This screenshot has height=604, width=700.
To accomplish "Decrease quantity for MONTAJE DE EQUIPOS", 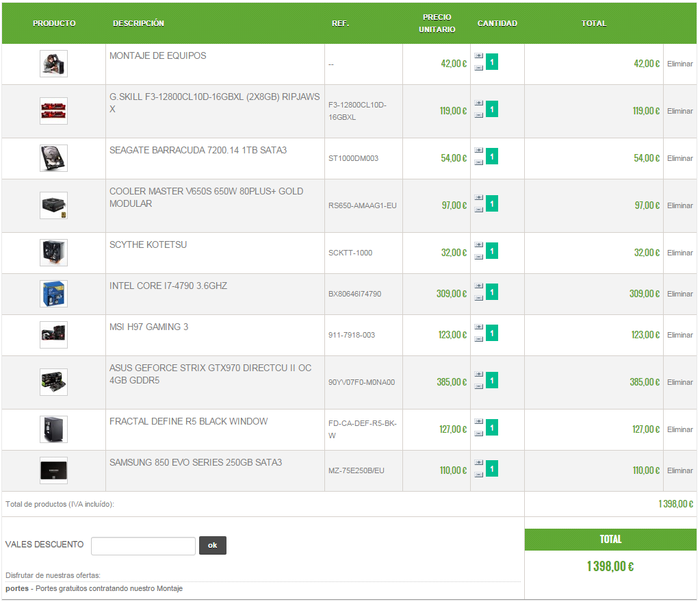I will (x=478, y=68).
